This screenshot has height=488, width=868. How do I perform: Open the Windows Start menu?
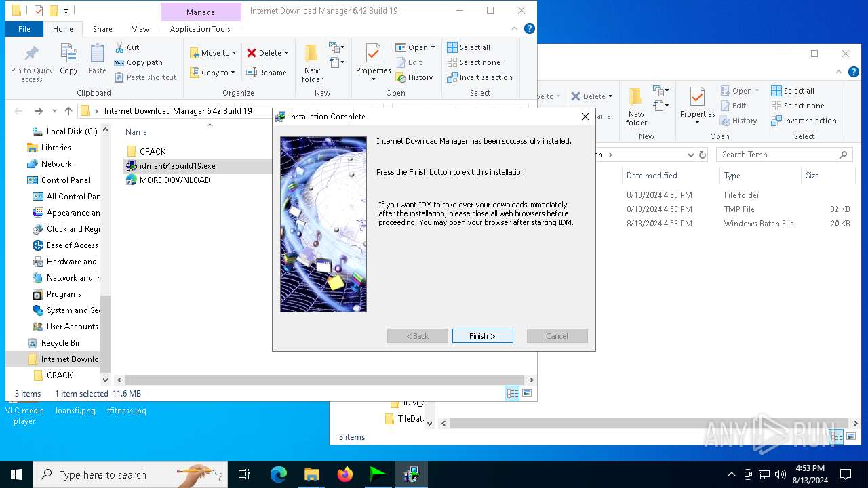(16, 474)
